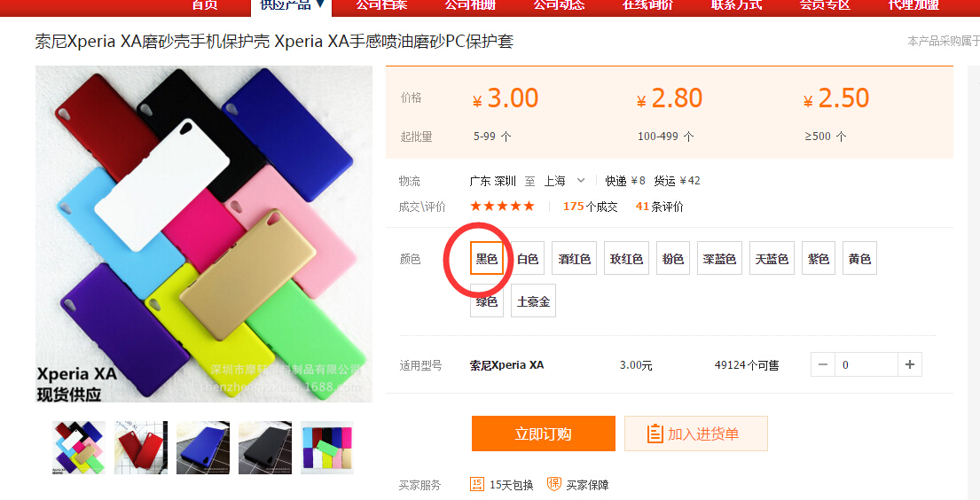Click the ≥500 个 batch quantity
The image size is (980, 500).
825,137
